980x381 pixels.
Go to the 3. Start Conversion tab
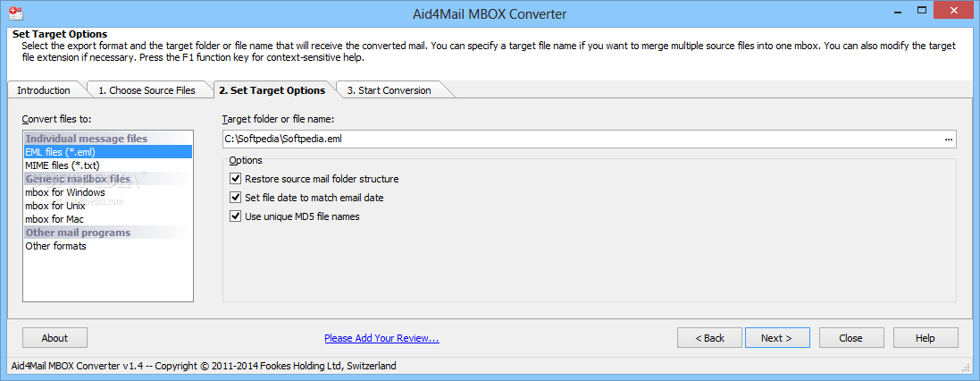pos(389,90)
